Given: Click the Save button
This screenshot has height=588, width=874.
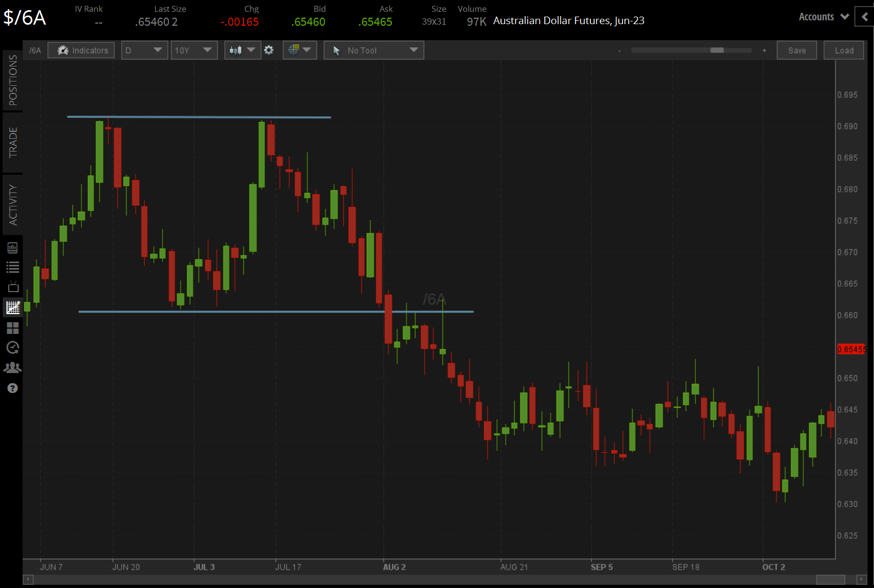Looking at the screenshot, I should pyautogui.click(x=797, y=50).
